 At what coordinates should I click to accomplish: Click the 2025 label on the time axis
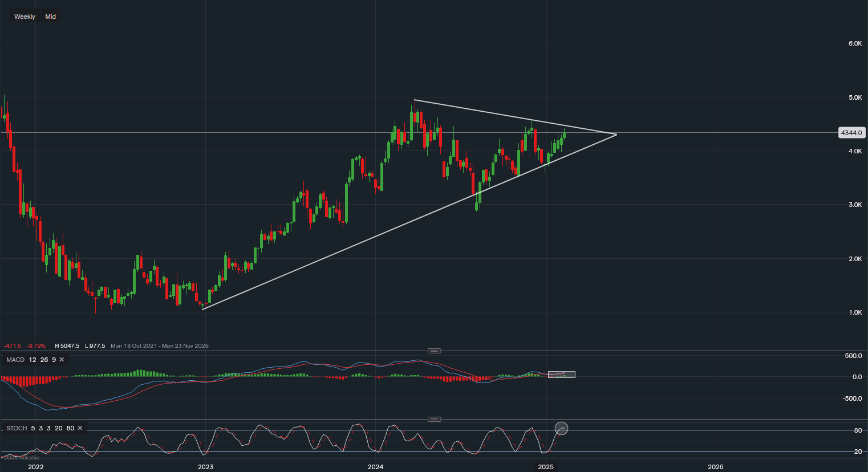[x=546, y=467]
